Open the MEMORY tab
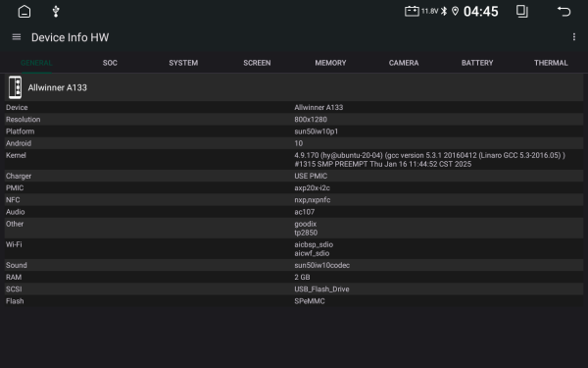588x368 pixels. pyautogui.click(x=330, y=63)
